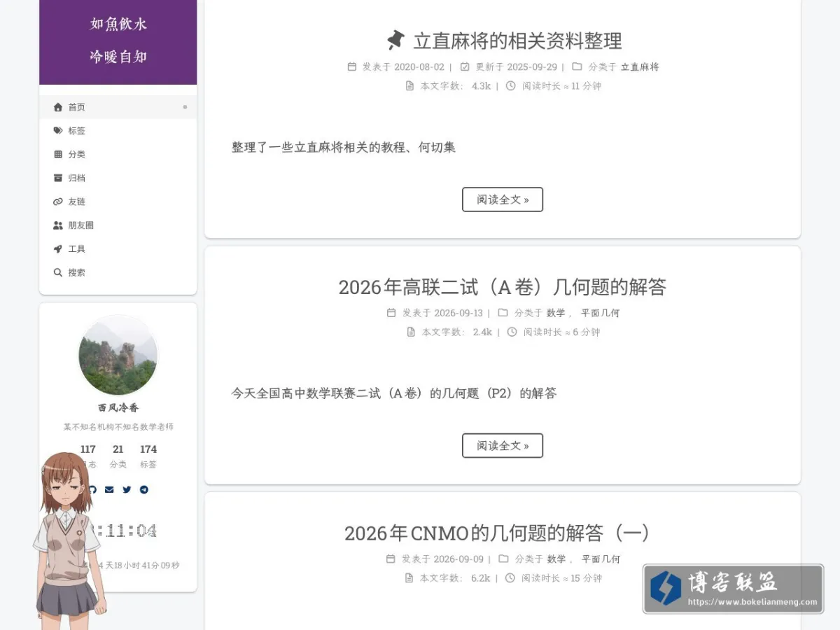840x630 pixels.
Task: Select 归档 in the sidebar menu
Action: (x=118, y=178)
